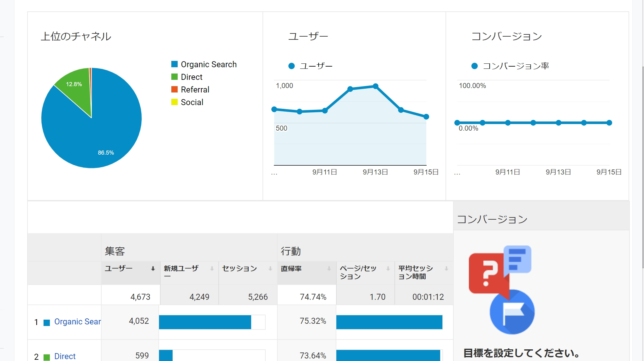Sort by 平均セッション時間 column arrow
Viewport: 644px width, 361px height.
pos(446,269)
